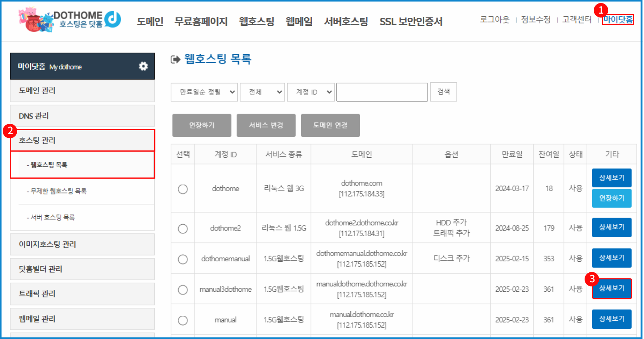This screenshot has width=644, height=339.
Task: Select the radio button for dothomemanual account
Action: tap(183, 259)
